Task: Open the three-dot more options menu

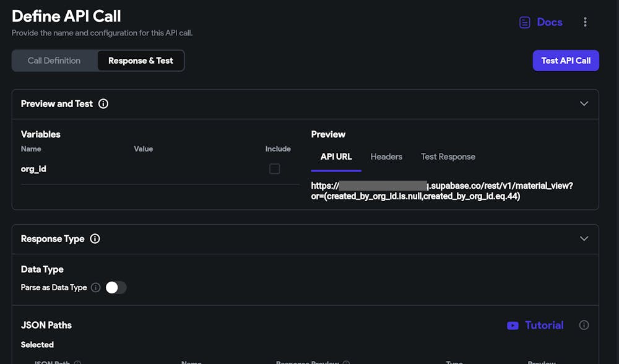Action: click(585, 22)
